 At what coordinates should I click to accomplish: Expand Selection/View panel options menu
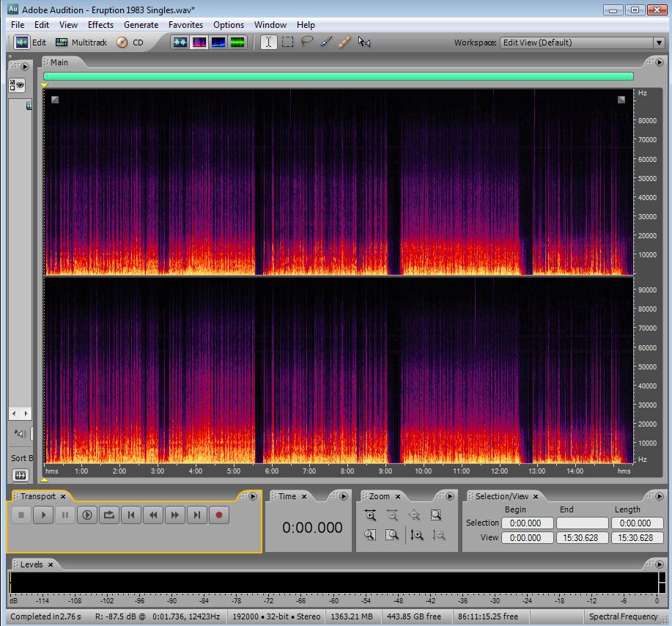658,496
